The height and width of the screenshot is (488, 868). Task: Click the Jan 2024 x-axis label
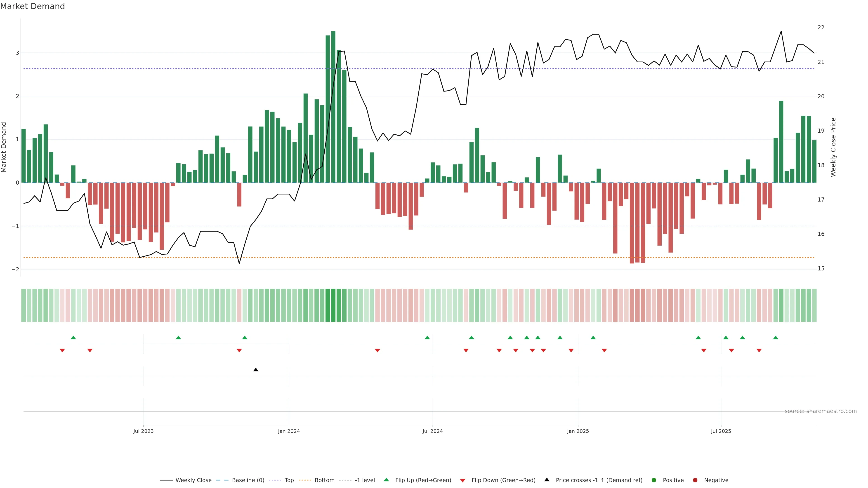289,431
